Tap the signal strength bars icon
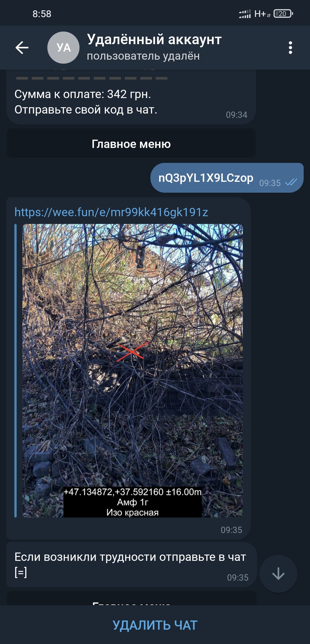Screen dimensions: 310x644 245,14
